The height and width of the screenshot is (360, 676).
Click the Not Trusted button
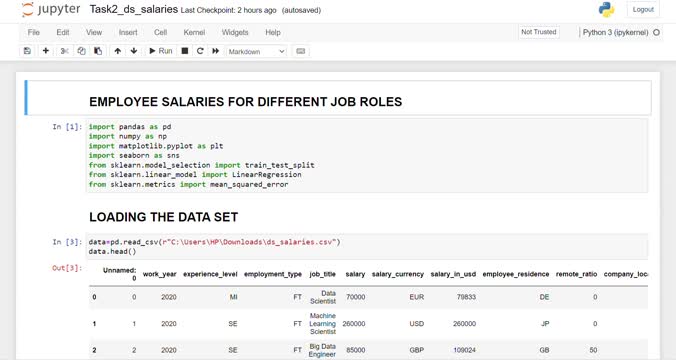[x=538, y=32]
